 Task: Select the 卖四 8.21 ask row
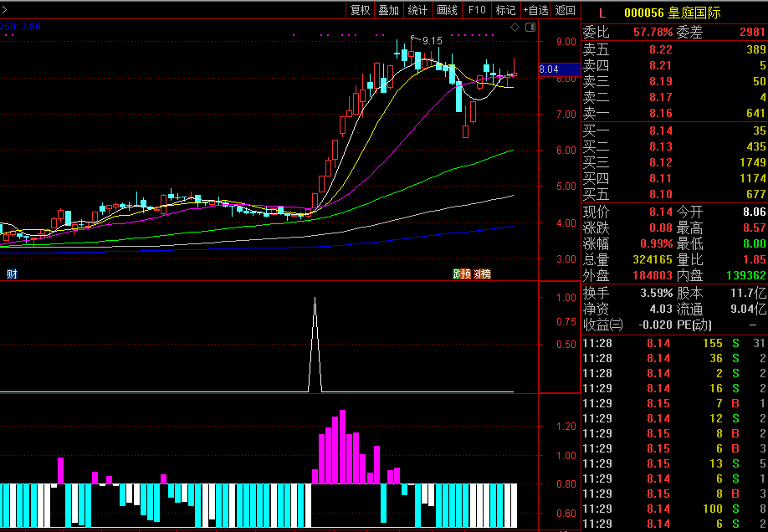coord(674,65)
